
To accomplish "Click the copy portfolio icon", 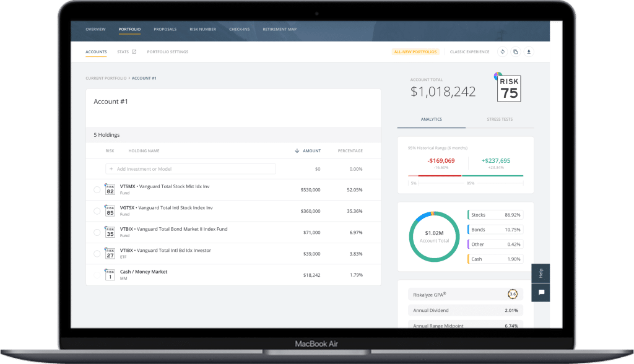I will click(515, 52).
